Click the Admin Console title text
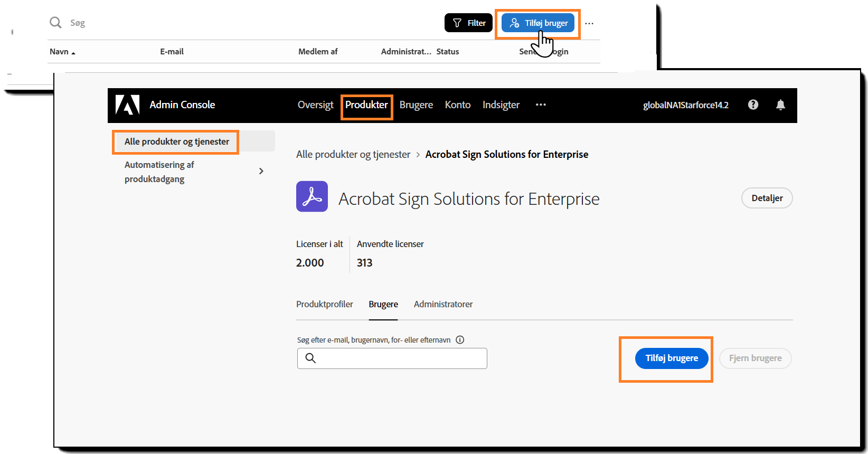Viewport: 868px width, 454px height. [x=182, y=105]
